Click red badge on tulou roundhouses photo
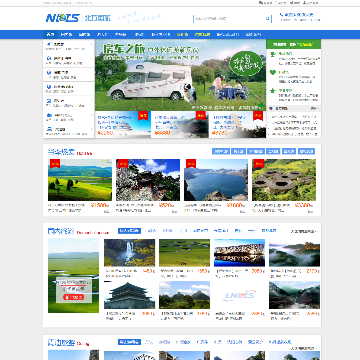The image size is (360, 360). (259, 164)
